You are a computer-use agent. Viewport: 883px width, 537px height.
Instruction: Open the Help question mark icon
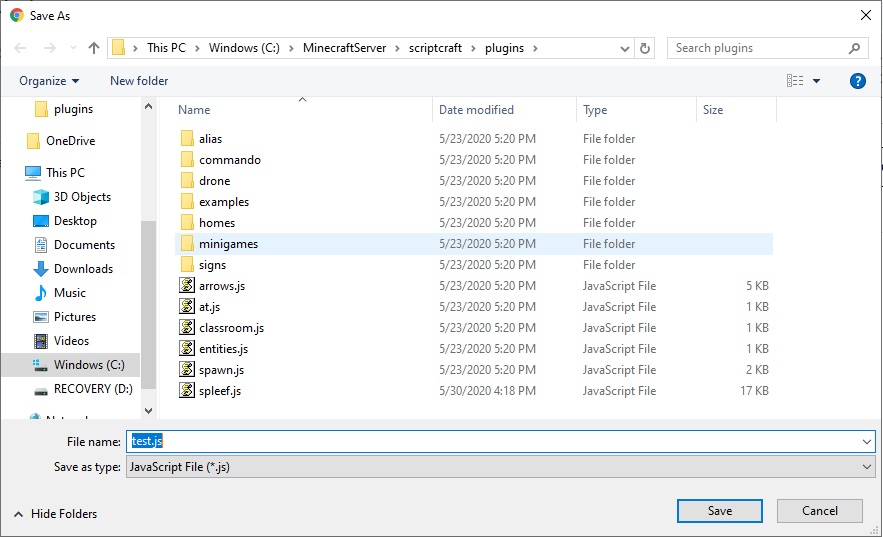click(x=857, y=81)
